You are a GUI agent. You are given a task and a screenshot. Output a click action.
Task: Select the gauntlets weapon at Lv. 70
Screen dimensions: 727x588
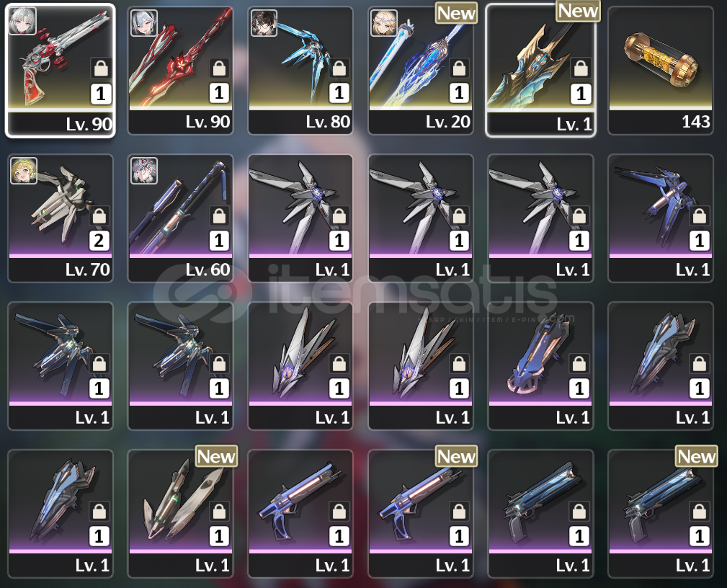pos(61,218)
